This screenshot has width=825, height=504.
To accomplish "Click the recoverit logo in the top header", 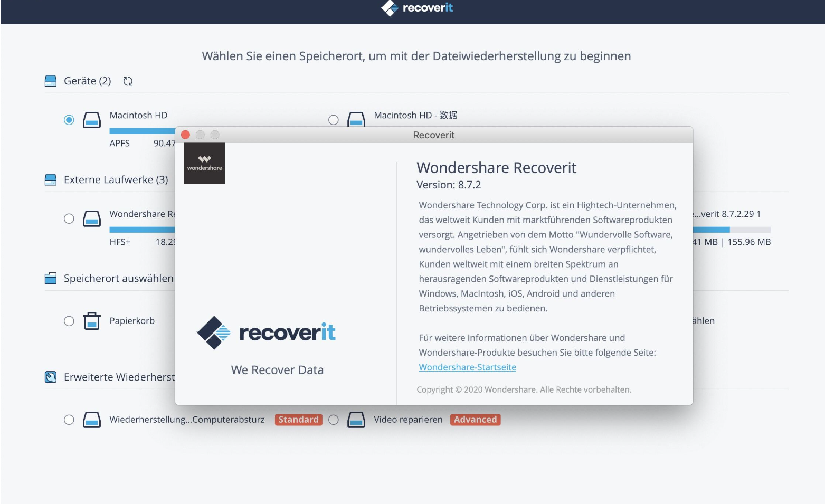I will click(417, 8).
